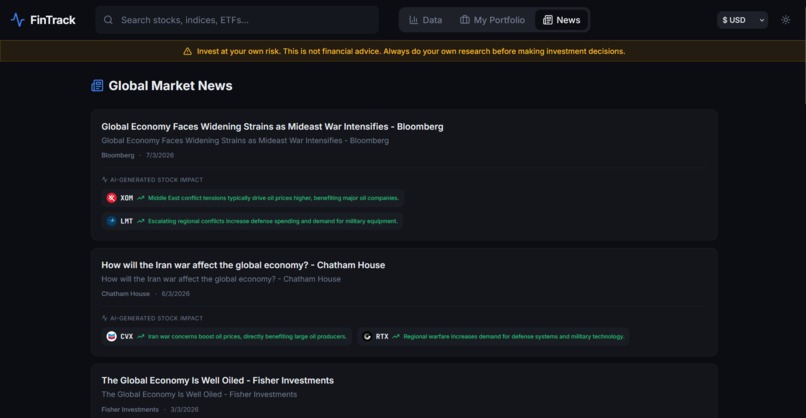The width and height of the screenshot is (806, 418).
Task: Click the FinTrack pulse logo icon
Action: [17, 20]
